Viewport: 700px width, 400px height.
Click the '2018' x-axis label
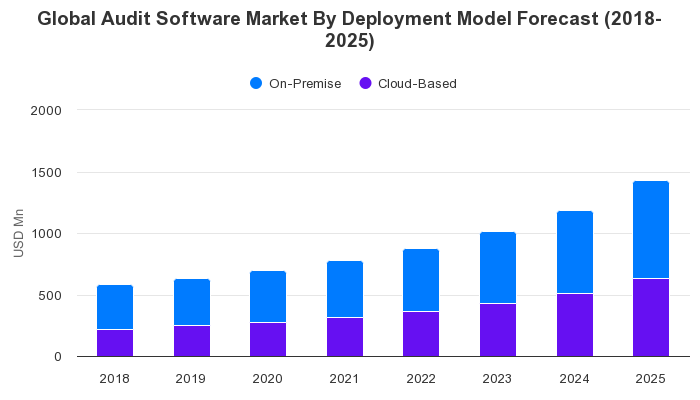[x=115, y=379]
